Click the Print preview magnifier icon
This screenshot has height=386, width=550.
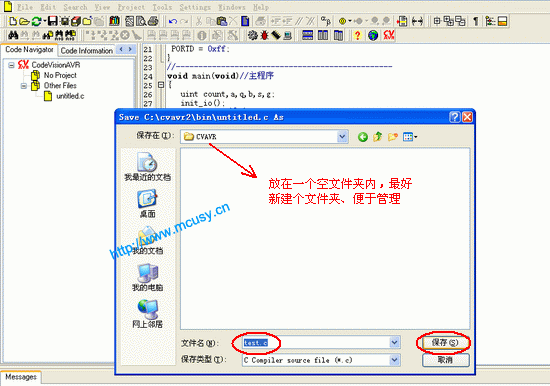141,21
